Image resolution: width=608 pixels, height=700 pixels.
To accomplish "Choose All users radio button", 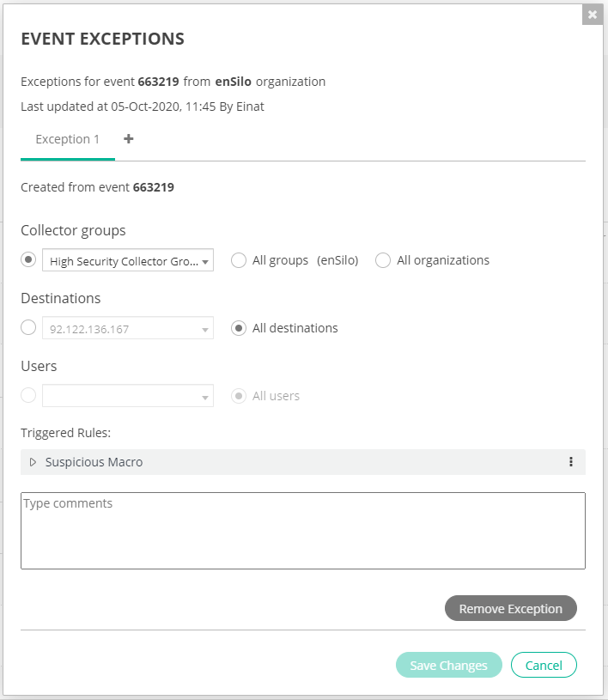I will click(x=239, y=396).
